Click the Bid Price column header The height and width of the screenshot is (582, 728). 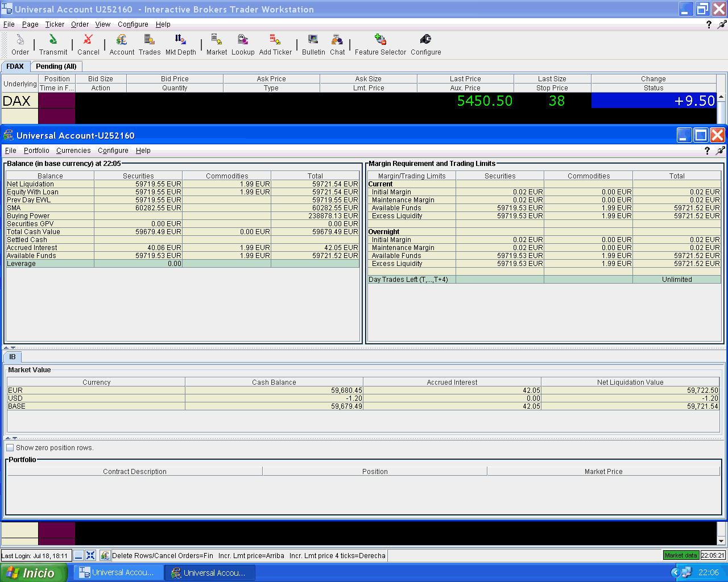(x=175, y=79)
